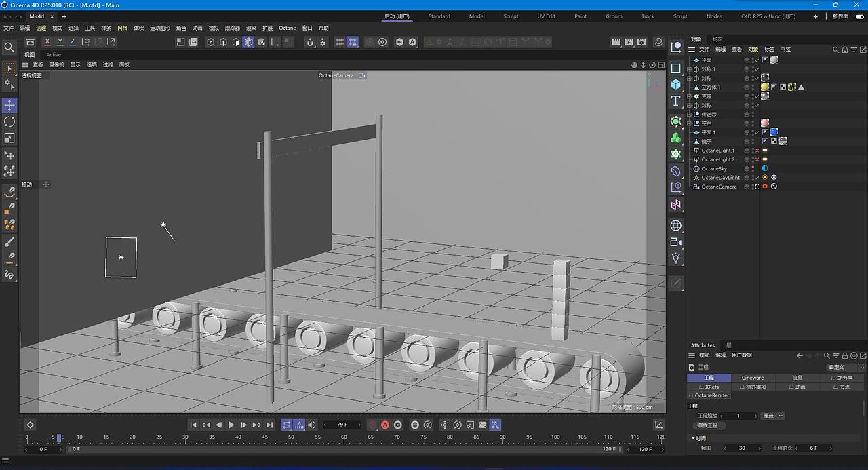Toggle visibility dots for OctaneLight.1 object

pyautogui.click(x=753, y=151)
